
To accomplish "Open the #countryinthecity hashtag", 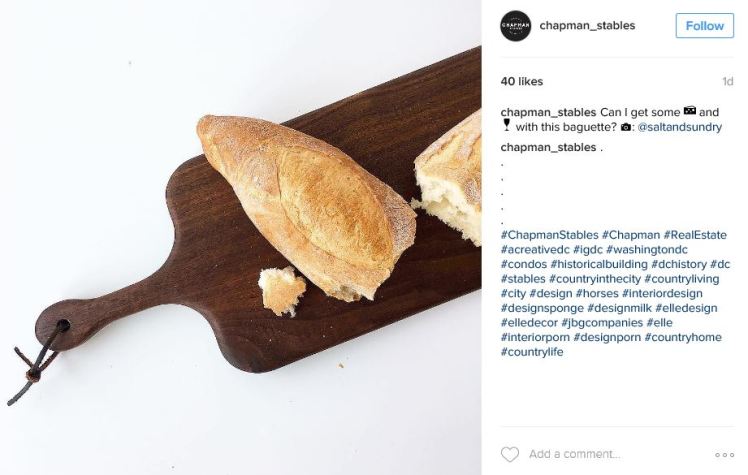I will [x=595, y=279].
